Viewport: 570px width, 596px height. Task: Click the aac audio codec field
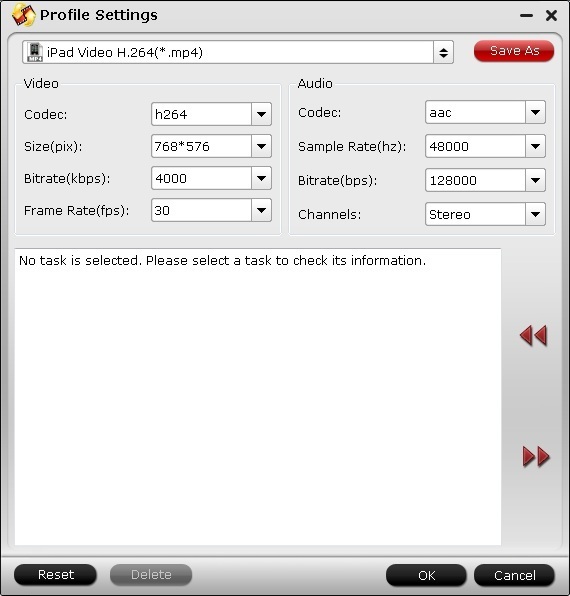475,112
